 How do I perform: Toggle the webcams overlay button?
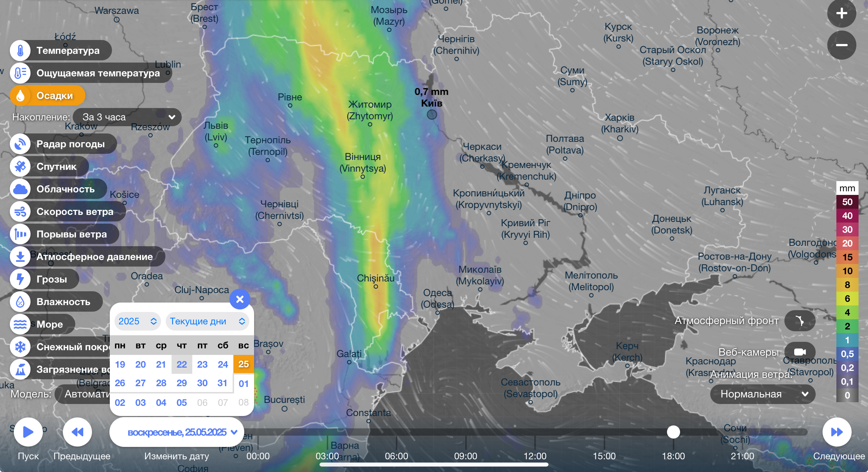pyautogui.click(x=800, y=352)
